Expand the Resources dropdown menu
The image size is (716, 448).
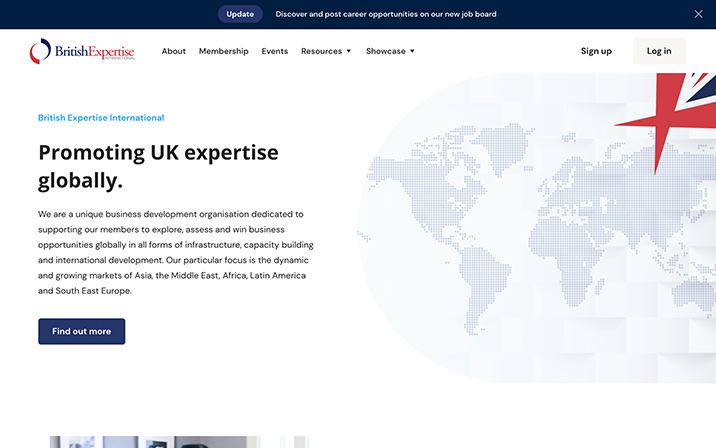pyautogui.click(x=326, y=51)
